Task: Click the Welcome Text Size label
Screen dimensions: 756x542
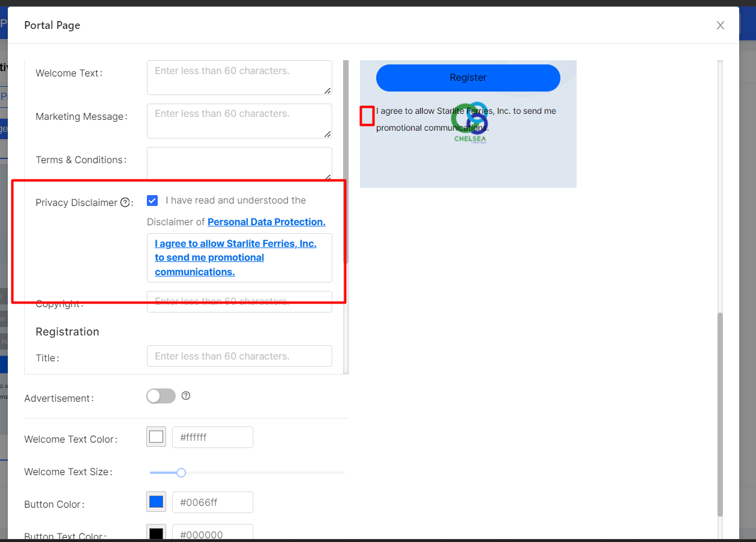Action: (x=68, y=472)
